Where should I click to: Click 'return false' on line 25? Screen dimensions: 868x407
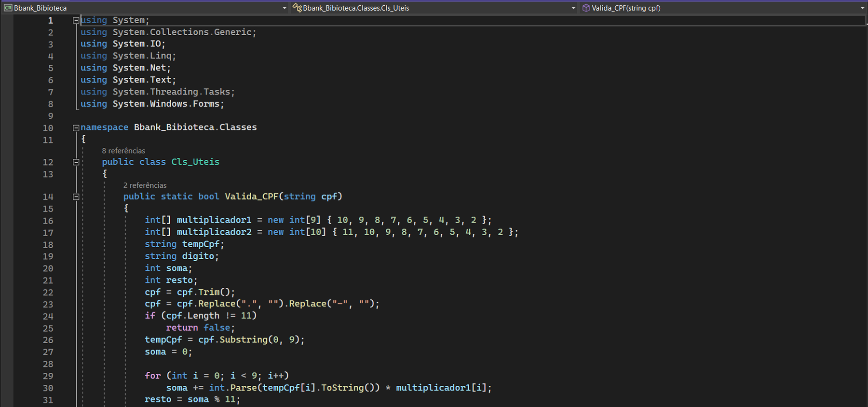[x=198, y=328]
